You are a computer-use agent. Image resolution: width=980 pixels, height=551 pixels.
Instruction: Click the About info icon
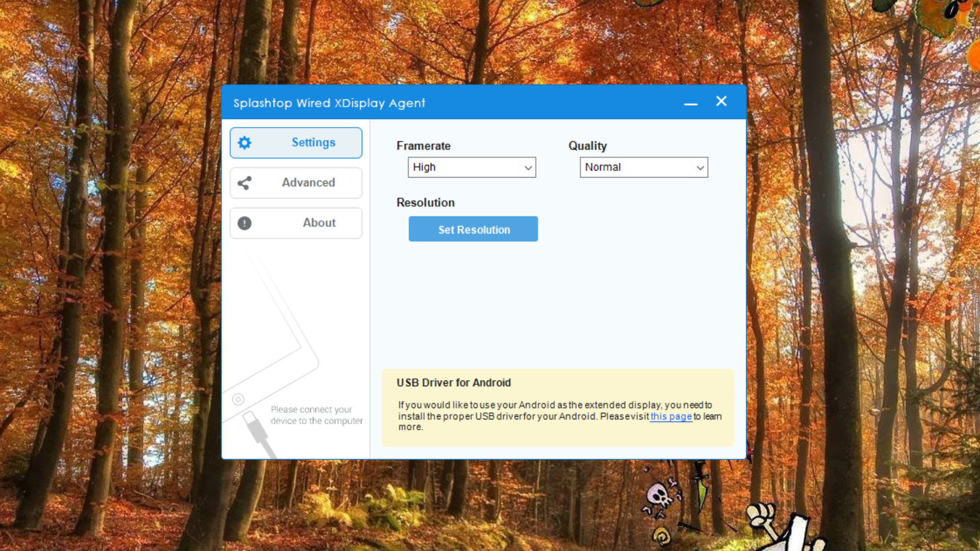point(244,223)
